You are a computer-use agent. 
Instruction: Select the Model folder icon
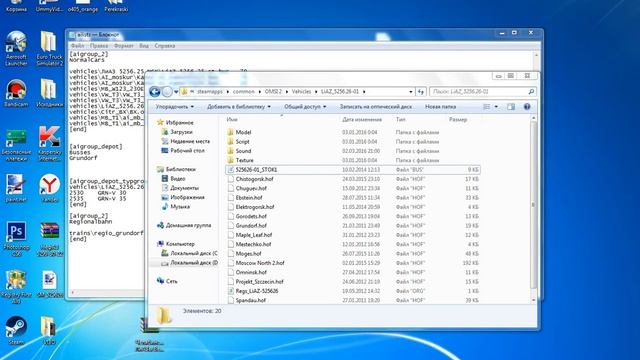click(231, 132)
